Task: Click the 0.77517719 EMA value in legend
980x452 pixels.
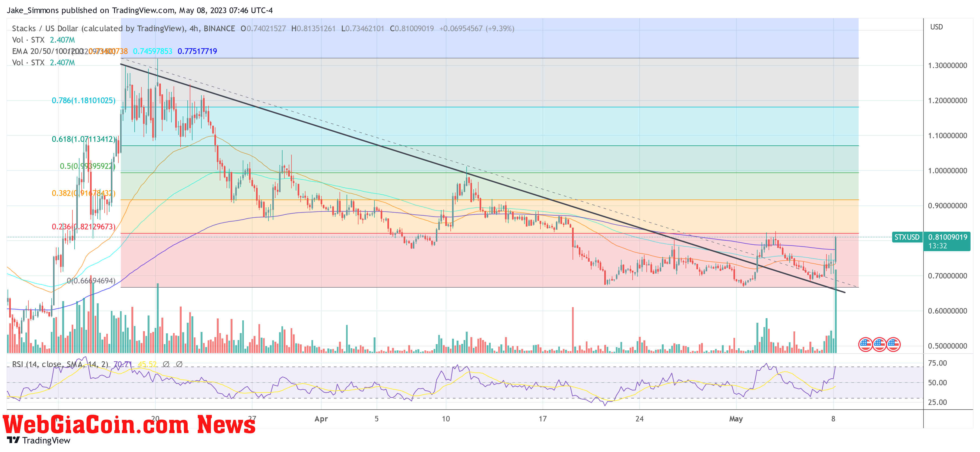Action: [x=197, y=51]
